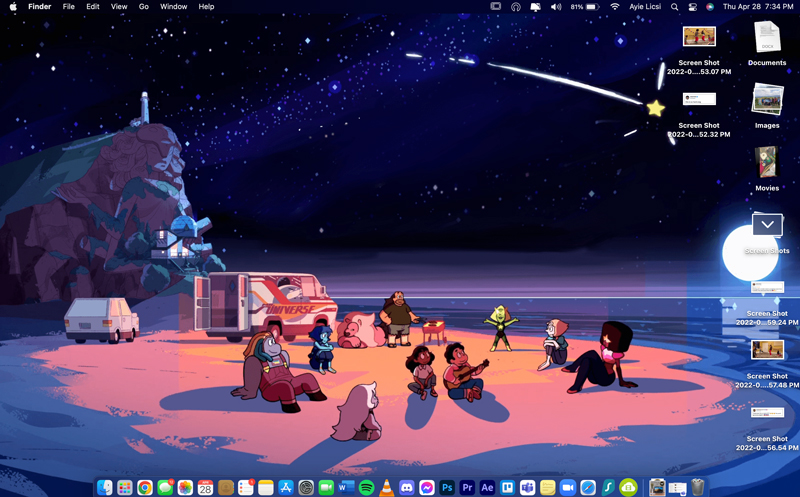This screenshot has height=497, width=800.
Task: Open Wi-Fi status menu
Action: coord(615,7)
